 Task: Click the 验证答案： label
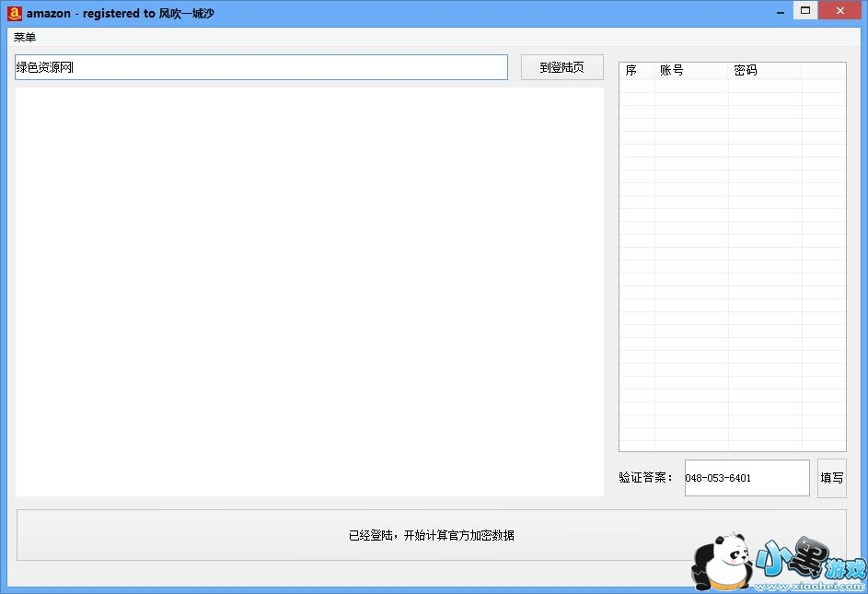click(x=646, y=478)
